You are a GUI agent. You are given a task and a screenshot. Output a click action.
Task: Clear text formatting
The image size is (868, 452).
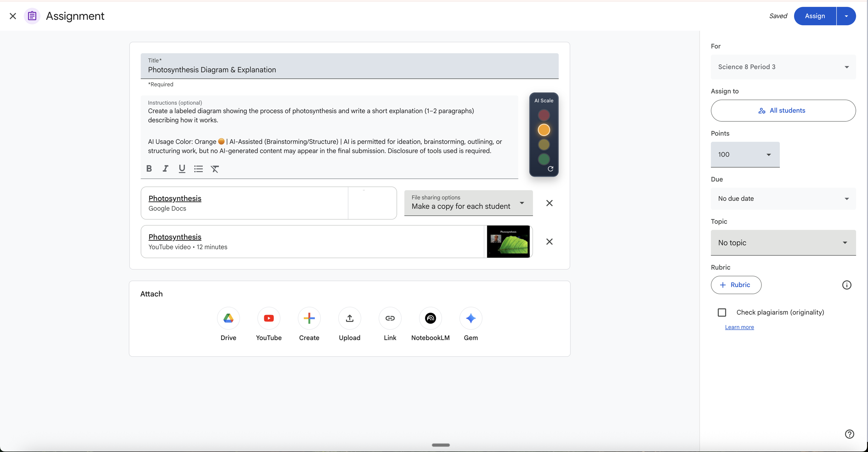tap(215, 169)
